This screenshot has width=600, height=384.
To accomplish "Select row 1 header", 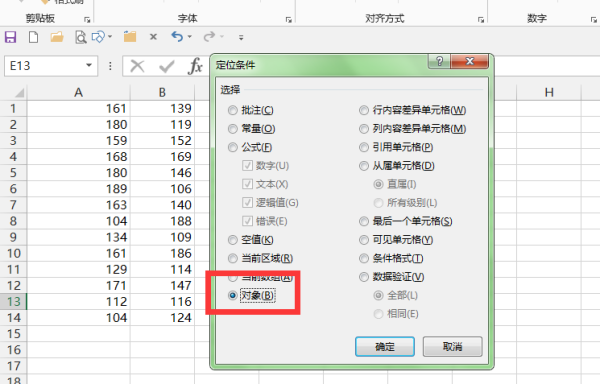I will pos(13,108).
